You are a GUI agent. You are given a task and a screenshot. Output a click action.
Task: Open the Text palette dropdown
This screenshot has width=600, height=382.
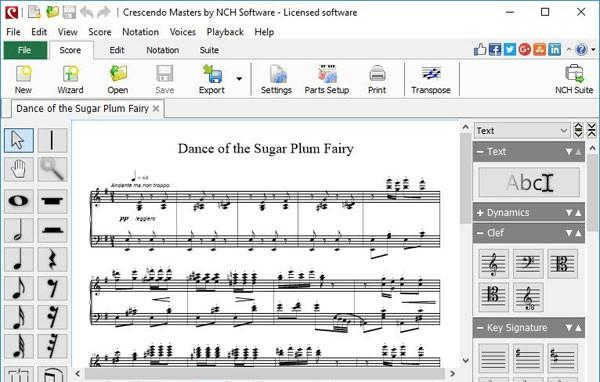coord(522,131)
